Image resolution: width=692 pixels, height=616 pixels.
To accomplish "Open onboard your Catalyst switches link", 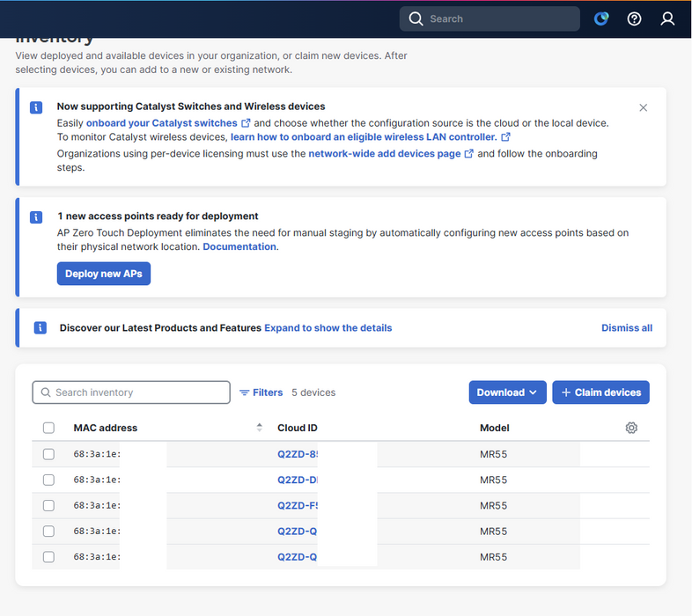I will [161, 123].
